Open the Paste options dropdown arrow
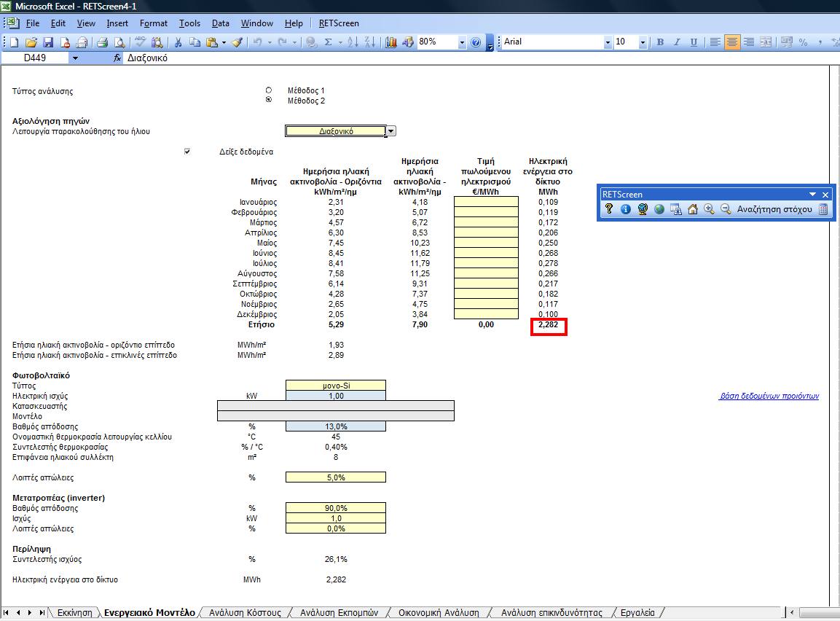Screen dimensions: 840x621 click(224, 42)
